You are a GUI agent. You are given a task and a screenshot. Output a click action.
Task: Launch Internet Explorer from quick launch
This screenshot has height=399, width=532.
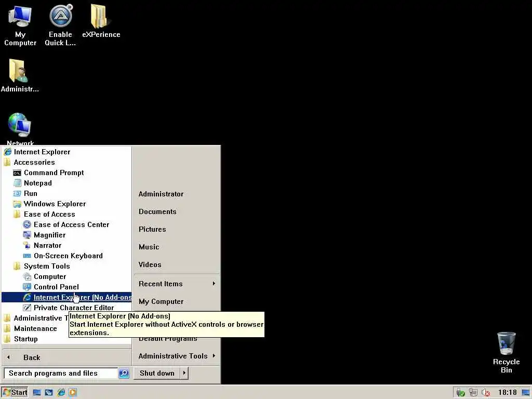pos(61,393)
